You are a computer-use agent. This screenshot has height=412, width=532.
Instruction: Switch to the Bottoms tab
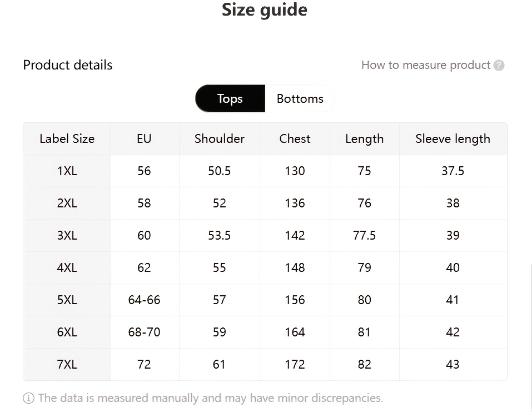pyautogui.click(x=300, y=98)
